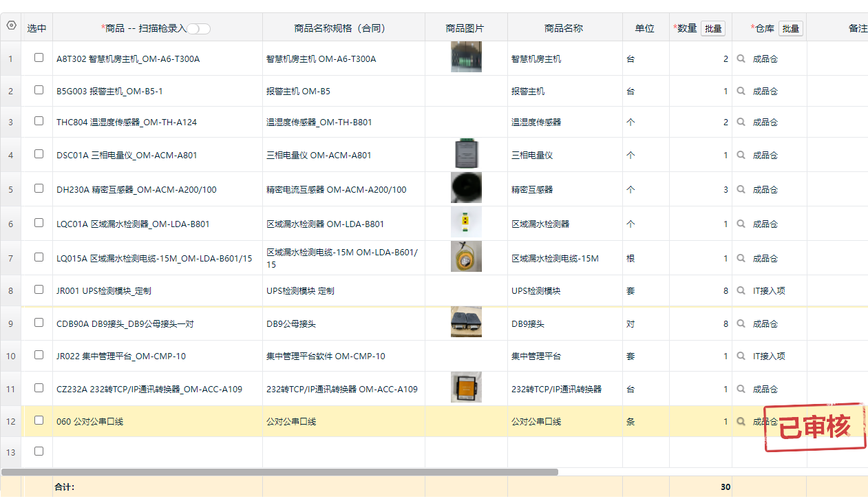This screenshot has width=868, height=501.
Task: Click the unit 对 in DB9接头 row
Action: pyautogui.click(x=631, y=324)
